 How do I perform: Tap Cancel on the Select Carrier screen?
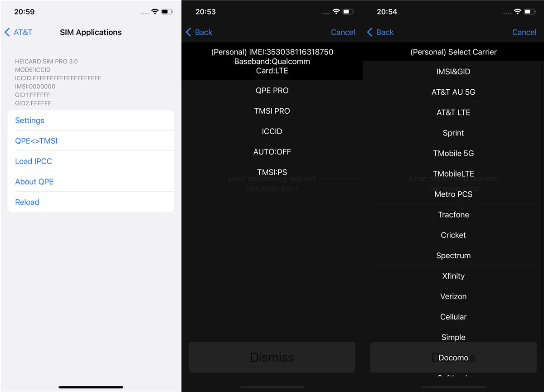pos(524,32)
